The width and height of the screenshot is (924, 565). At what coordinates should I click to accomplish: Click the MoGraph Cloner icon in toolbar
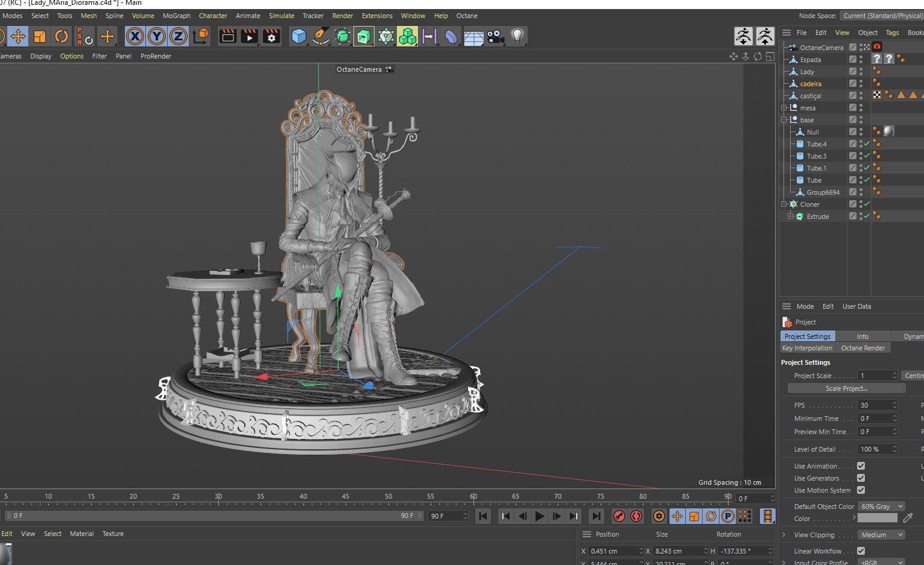[408, 36]
